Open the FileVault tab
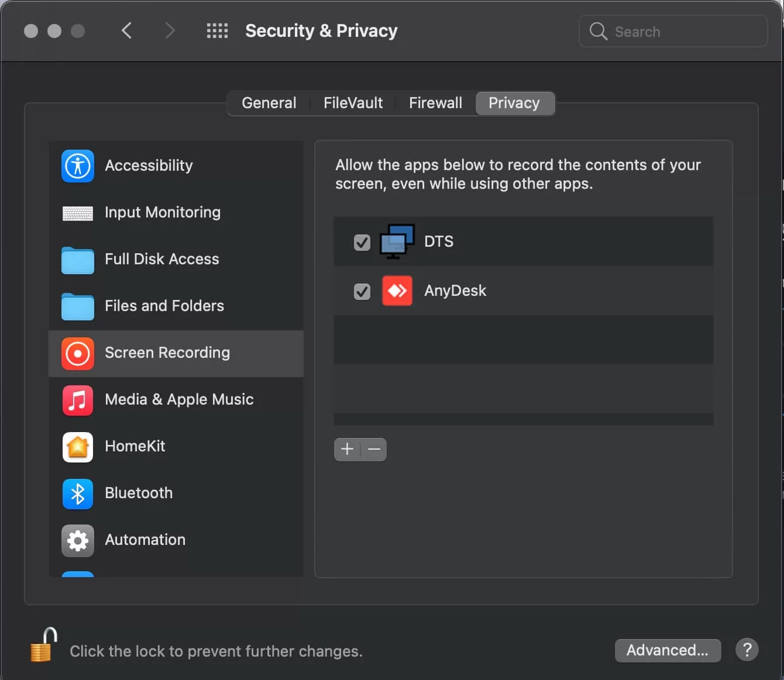This screenshot has height=680, width=784. (x=353, y=103)
